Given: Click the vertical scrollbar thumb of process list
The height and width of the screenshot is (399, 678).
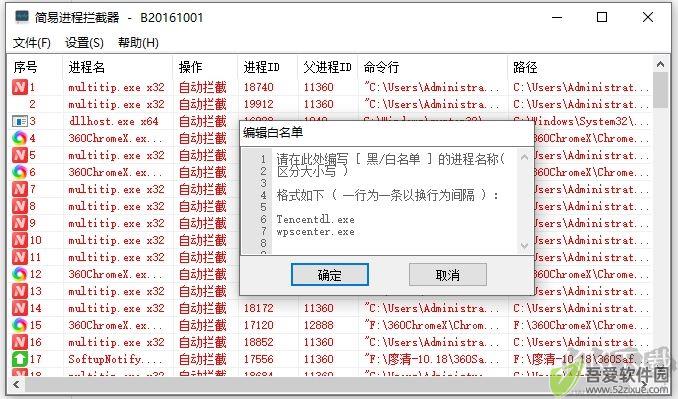Looking at the screenshot, I should coord(660,90).
